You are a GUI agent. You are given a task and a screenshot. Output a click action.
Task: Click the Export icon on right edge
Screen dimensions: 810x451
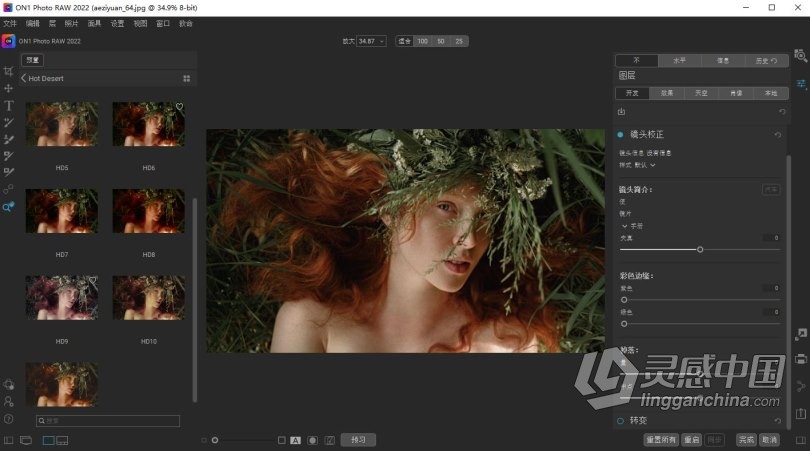801,413
